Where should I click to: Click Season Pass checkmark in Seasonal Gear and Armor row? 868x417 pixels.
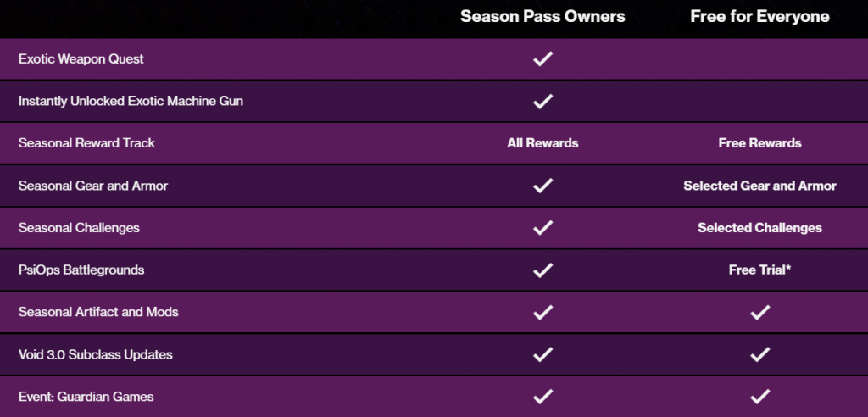(x=542, y=186)
